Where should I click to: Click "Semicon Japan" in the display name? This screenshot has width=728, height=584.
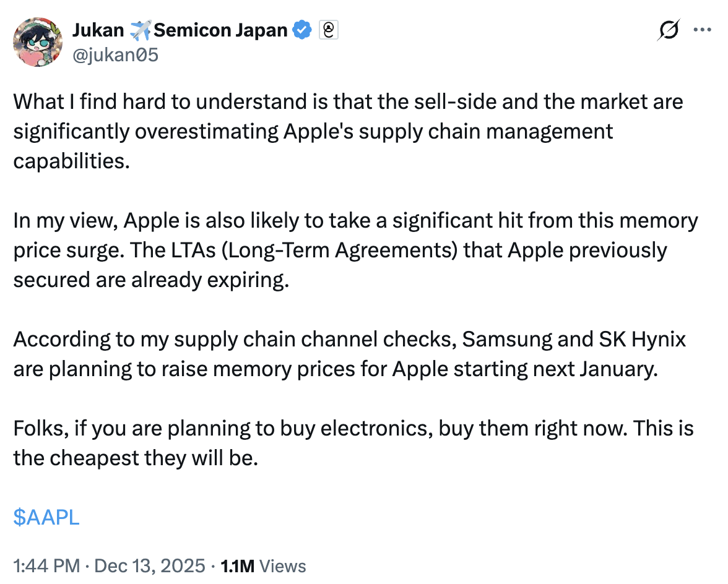point(220,30)
